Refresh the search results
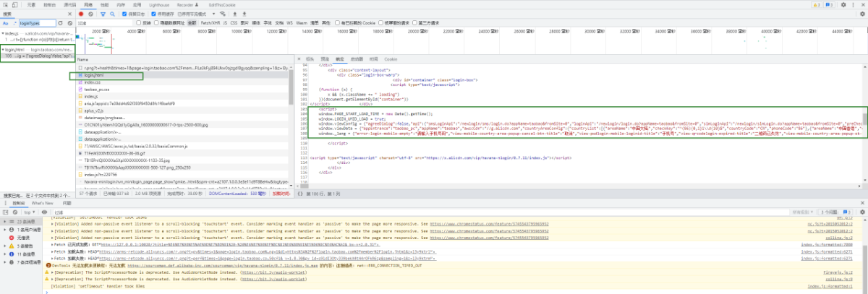 click(60, 23)
